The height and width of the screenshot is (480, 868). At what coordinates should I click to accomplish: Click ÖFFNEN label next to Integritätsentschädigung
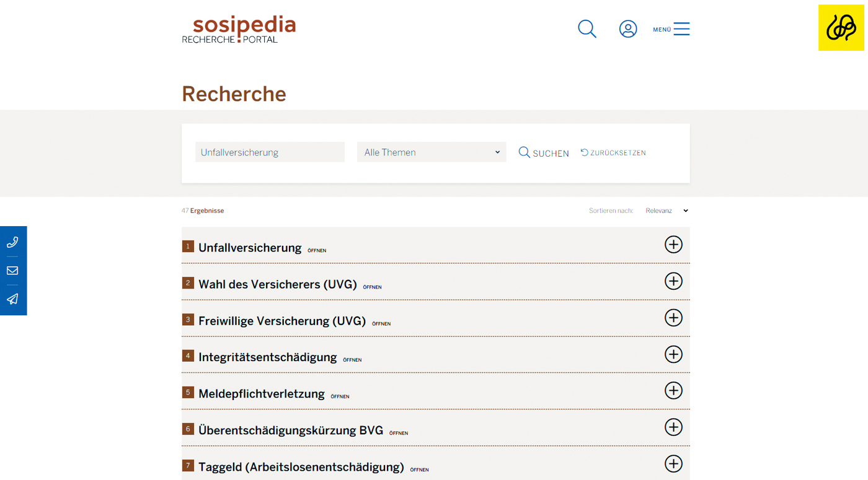pos(352,360)
